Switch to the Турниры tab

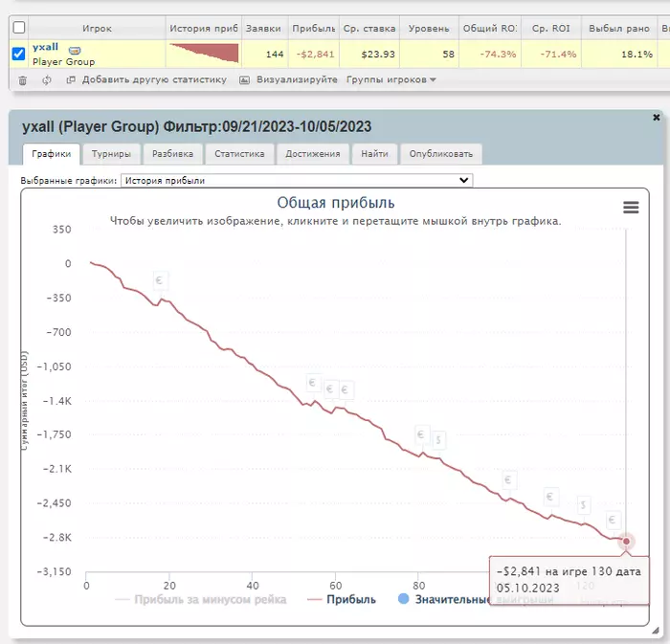[111, 154]
